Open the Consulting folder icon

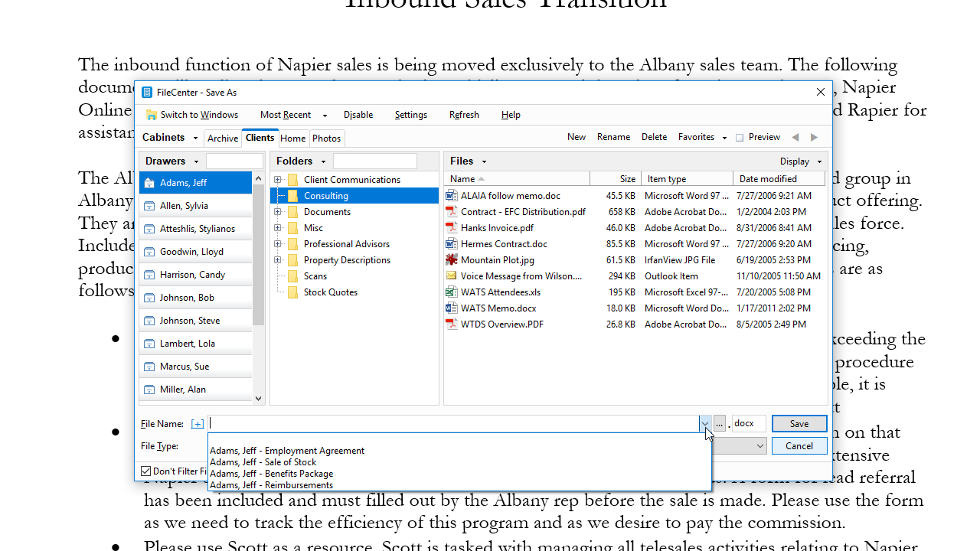[x=292, y=196]
